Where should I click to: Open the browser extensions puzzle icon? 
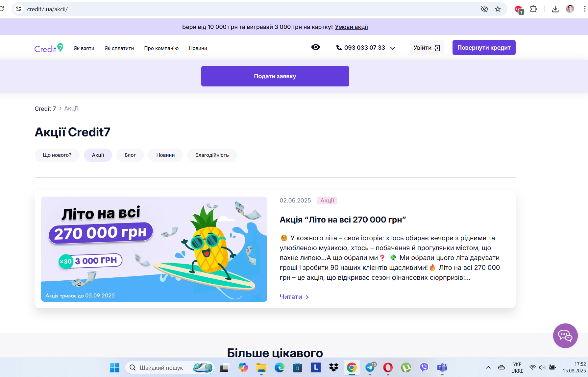(533, 9)
